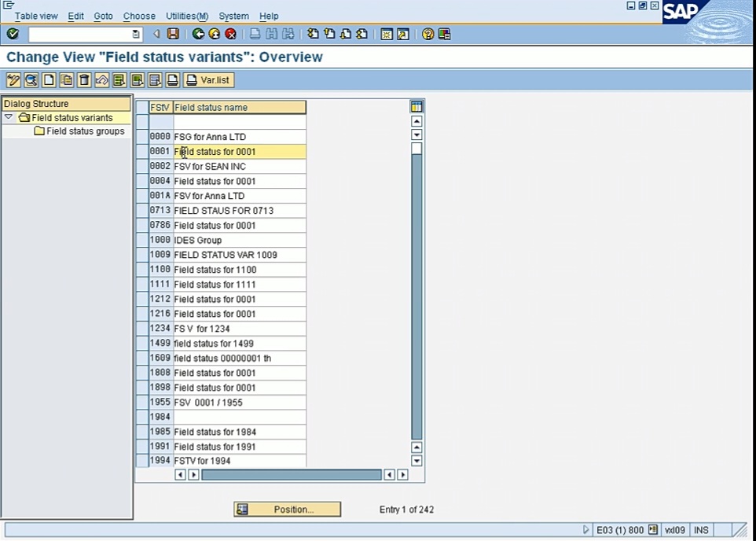Viewport: 756px width, 541px height.
Task: Click the Previous page icon
Action: pos(329,34)
